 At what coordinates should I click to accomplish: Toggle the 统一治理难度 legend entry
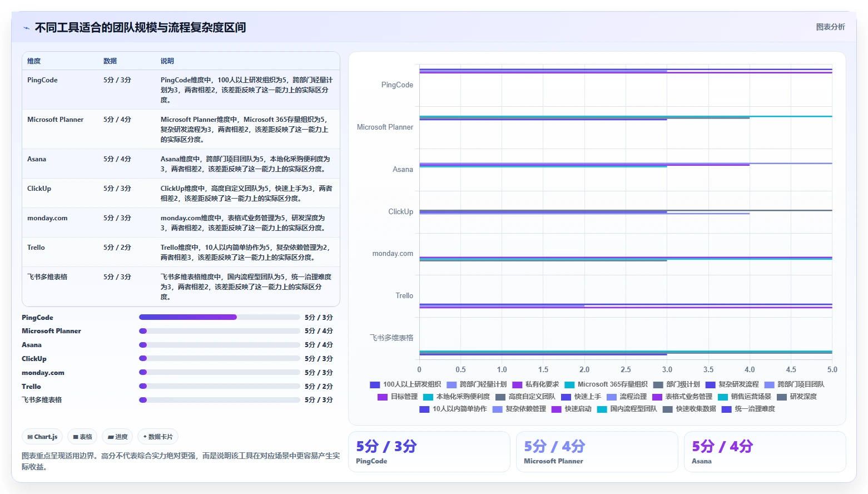coord(748,409)
